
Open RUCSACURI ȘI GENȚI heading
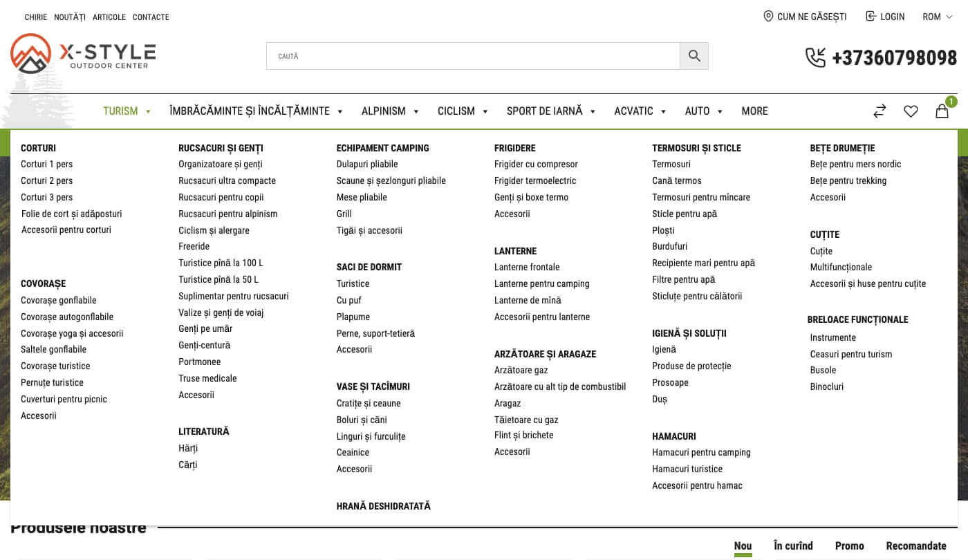(221, 148)
